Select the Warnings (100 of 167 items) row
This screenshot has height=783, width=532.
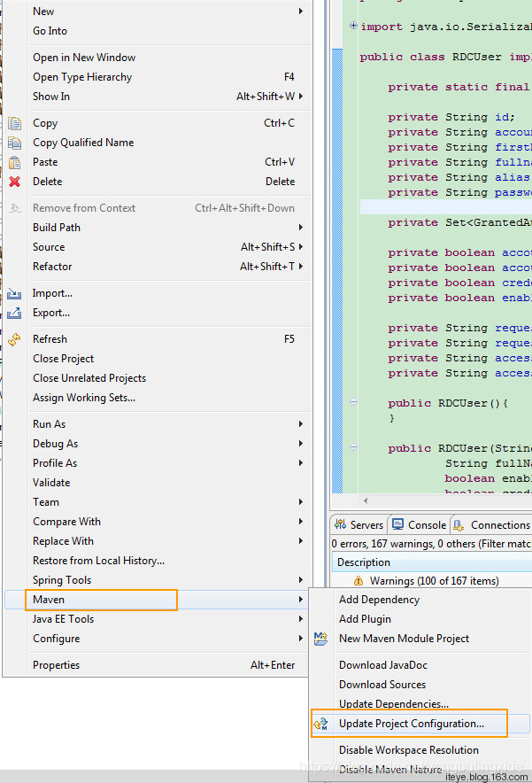(432, 581)
